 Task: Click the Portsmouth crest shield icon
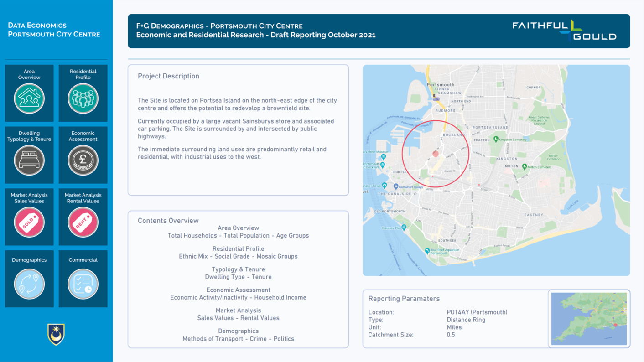(x=56, y=334)
